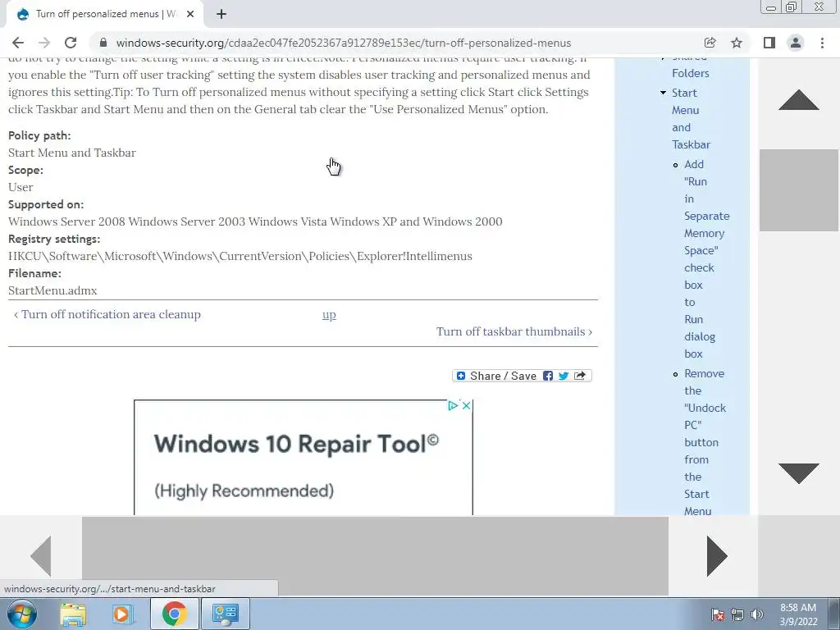Click the address bar URL
Screen dimensions: 840x630
[344, 43]
